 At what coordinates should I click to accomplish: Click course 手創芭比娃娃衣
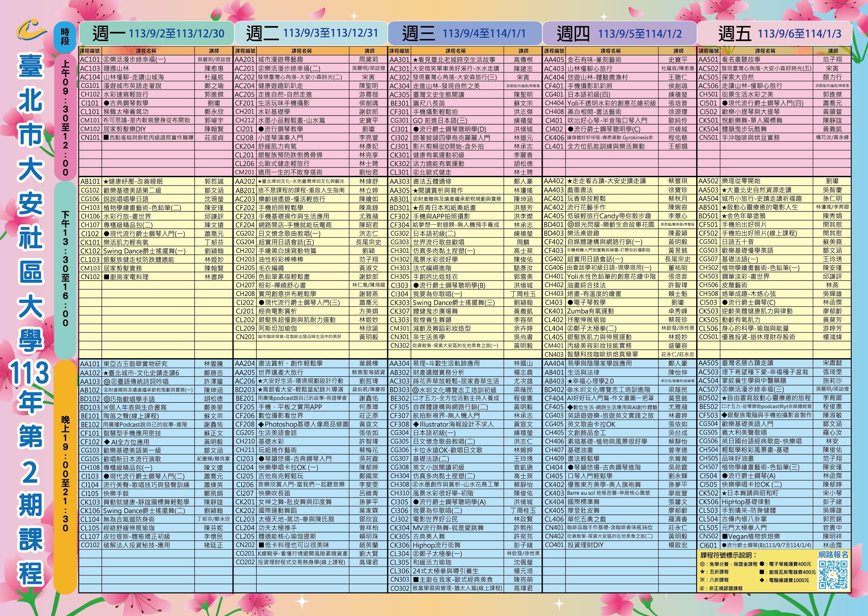click(x=436, y=277)
